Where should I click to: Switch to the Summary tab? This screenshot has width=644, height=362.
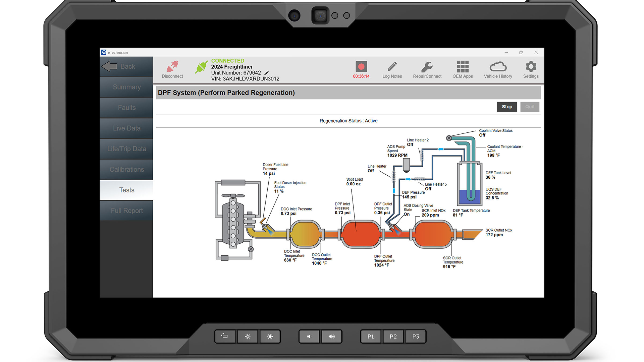tap(126, 87)
